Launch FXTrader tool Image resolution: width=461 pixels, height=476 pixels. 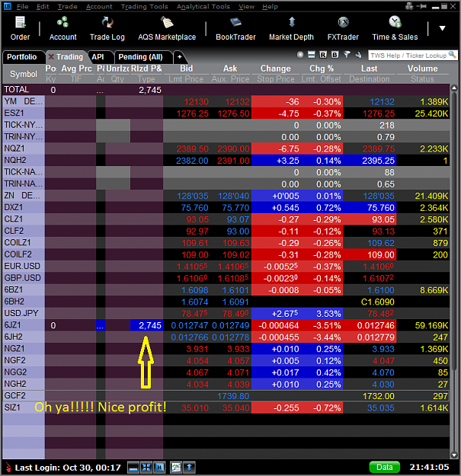coord(343,28)
